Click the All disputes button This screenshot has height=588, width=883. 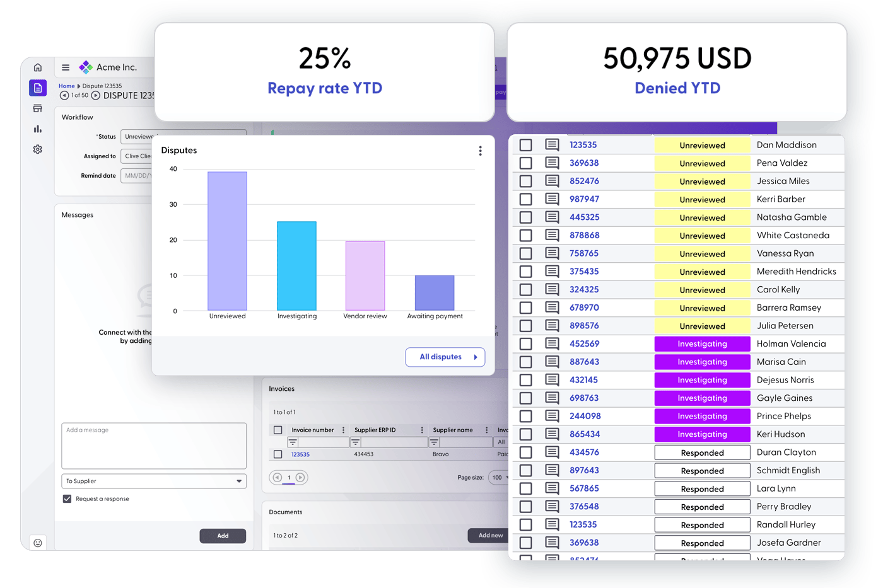(x=445, y=357)
